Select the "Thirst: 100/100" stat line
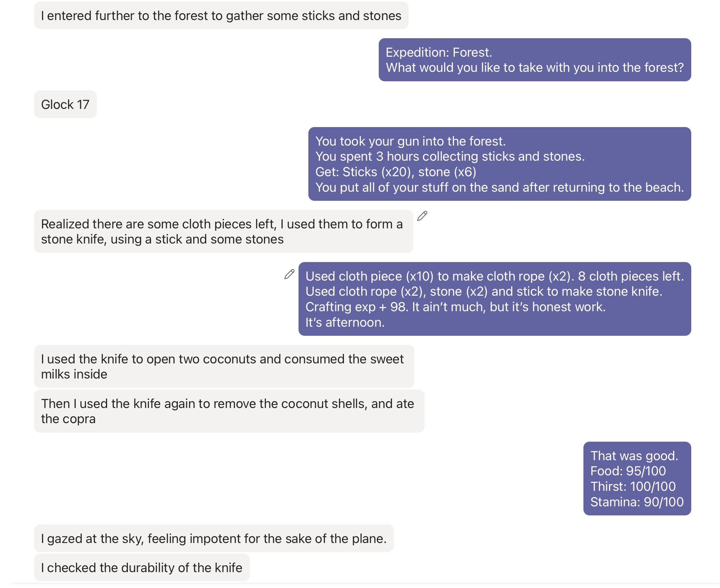Image resolution: width=720 pixels, height=588 pixels. tap(633, 487)
